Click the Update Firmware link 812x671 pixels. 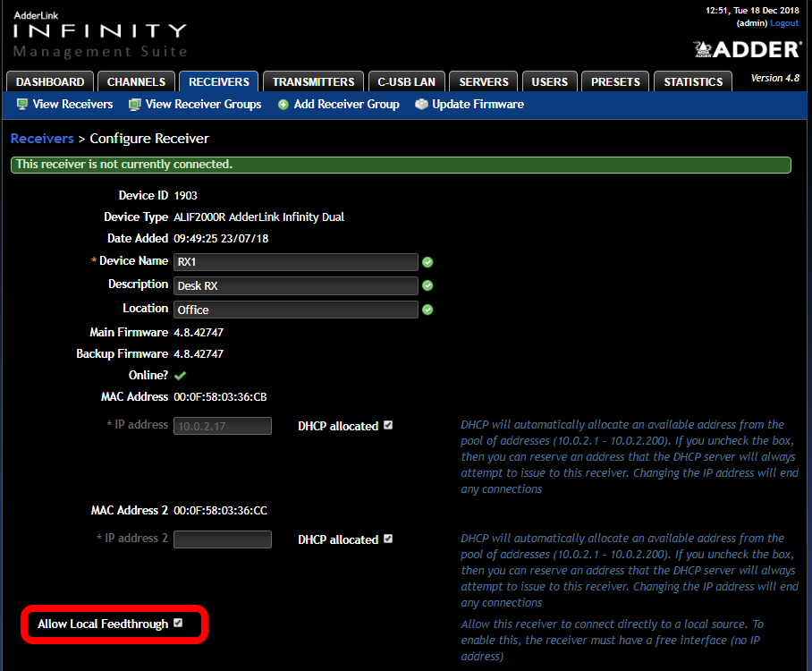click(x=478, y=104)
